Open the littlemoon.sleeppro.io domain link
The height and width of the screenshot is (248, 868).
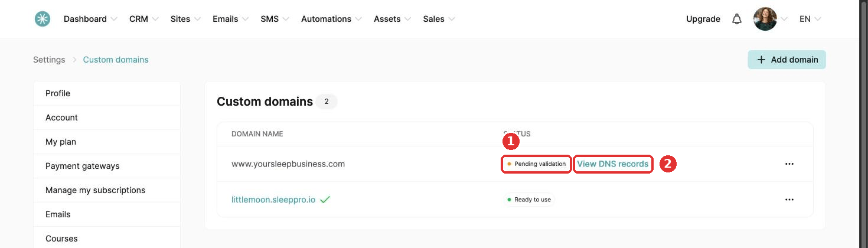[x=273, y=200]
